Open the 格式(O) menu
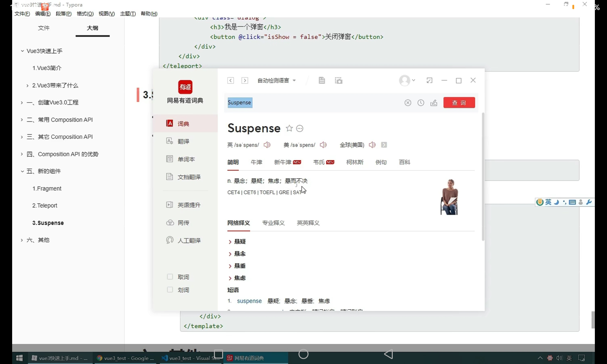607x364 pixels. coord(85,14)
